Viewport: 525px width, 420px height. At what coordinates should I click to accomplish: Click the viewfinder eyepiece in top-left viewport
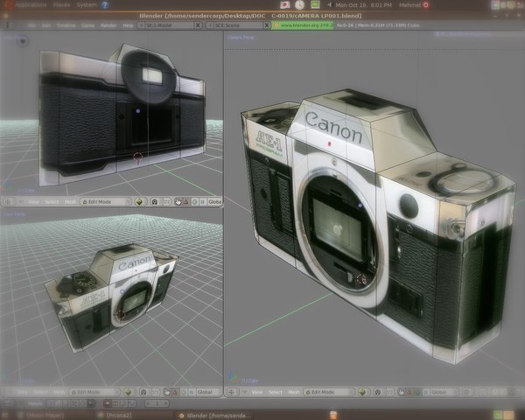(x=149, y=79)
